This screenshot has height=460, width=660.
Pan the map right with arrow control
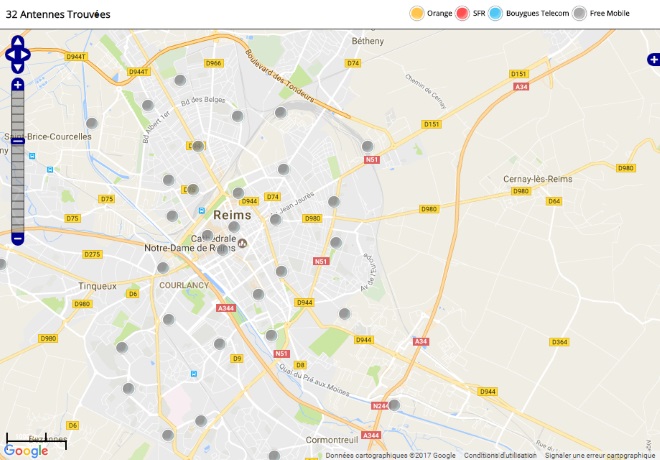click(x=25, y=55)
